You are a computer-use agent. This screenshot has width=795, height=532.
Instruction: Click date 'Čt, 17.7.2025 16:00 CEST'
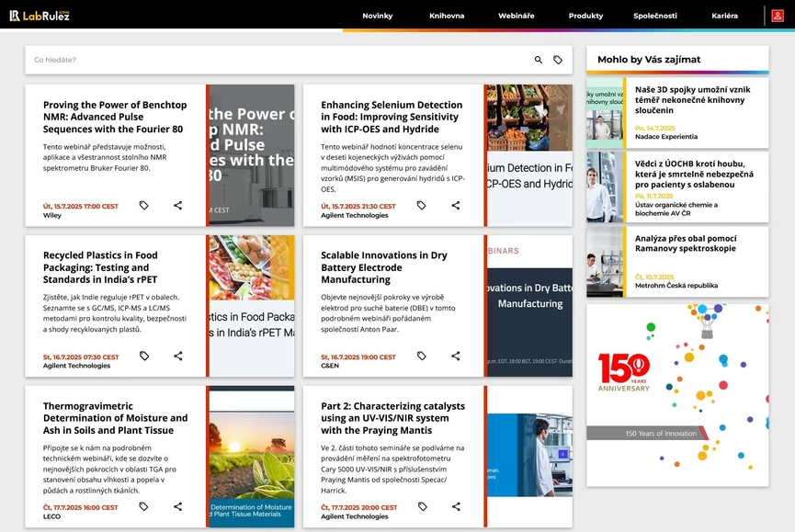81,508
